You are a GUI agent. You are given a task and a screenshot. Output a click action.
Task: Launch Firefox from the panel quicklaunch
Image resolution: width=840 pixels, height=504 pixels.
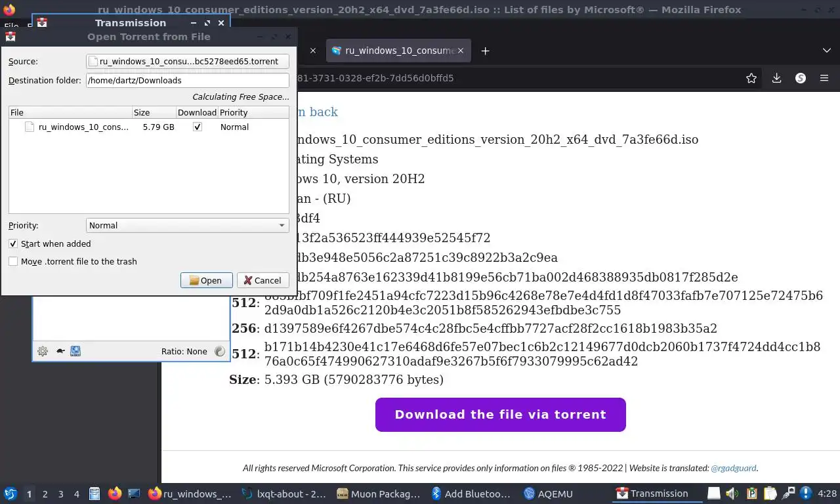(x=114, y=493)
